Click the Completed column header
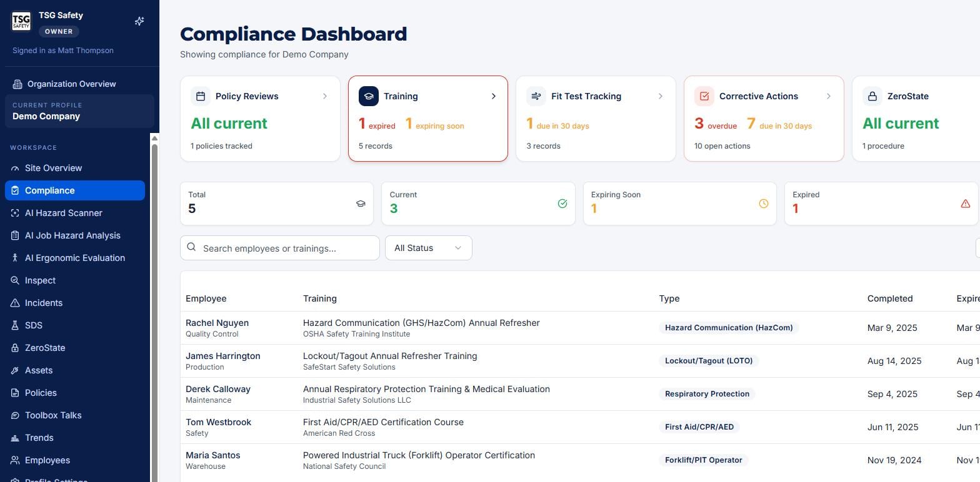 point(890,298)
